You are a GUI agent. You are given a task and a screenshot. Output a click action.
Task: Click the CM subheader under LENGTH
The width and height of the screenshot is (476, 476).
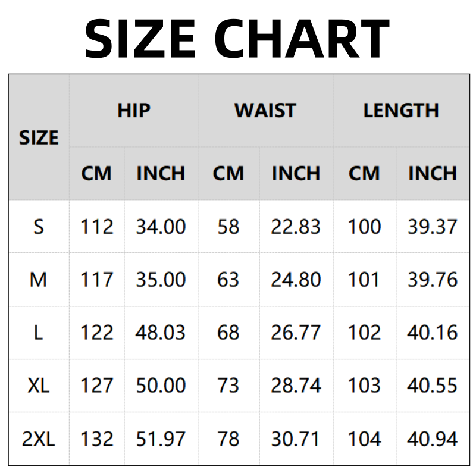point(364,174)
